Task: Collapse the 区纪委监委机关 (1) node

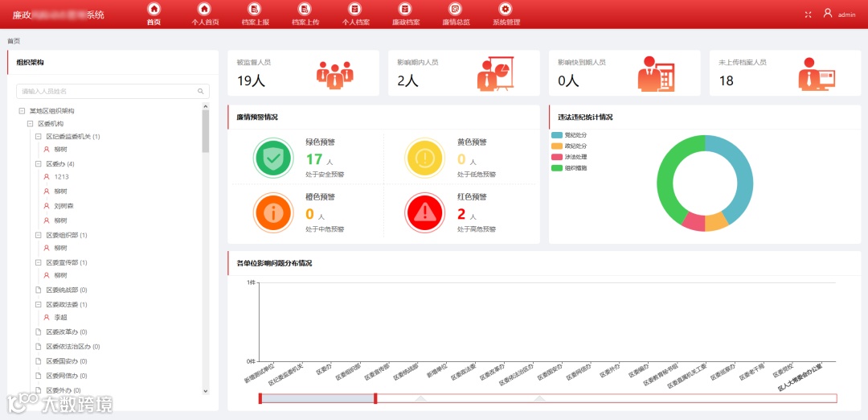Action: (x=39, y=136)
